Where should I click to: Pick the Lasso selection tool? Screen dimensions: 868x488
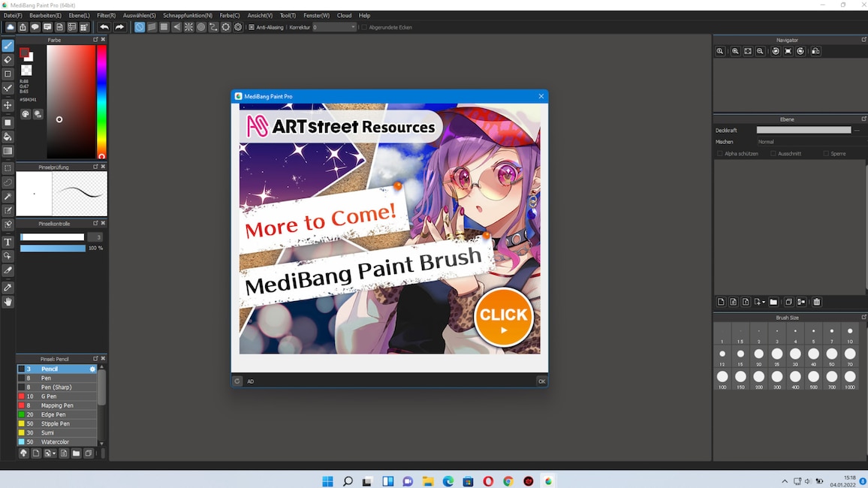8,182
